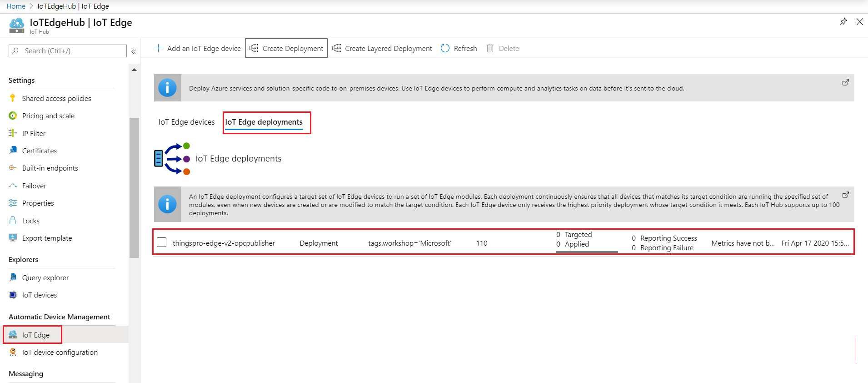The height and width of the screenshot is (383, 868).
Task: Pin the IoT Edge blade
Action: coord(843,22)
